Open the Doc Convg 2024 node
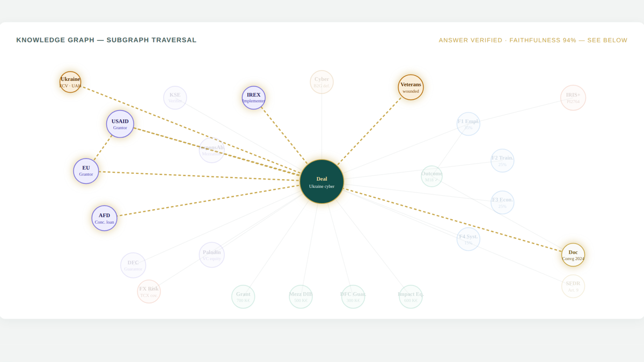The image size is (644, 362). [573, 255]
